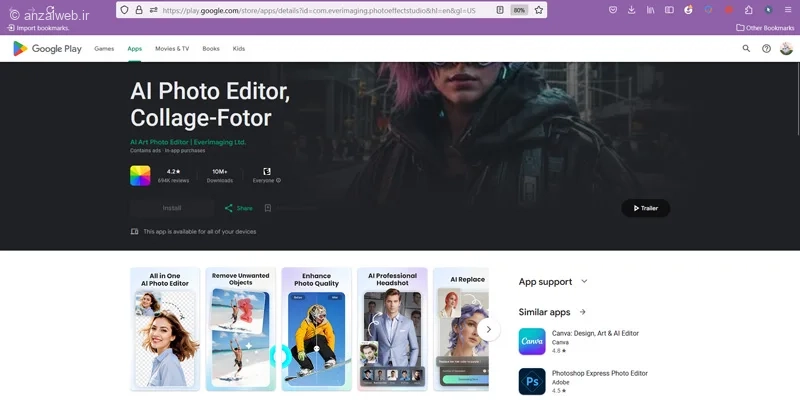Open the Kids tab
Screen dimensions: 800x400
239,48
